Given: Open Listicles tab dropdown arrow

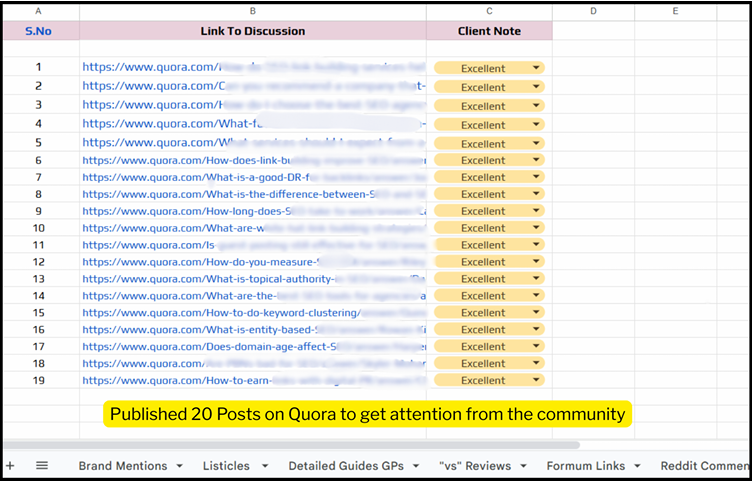Looking at the screenshot, I should point(265,466).
